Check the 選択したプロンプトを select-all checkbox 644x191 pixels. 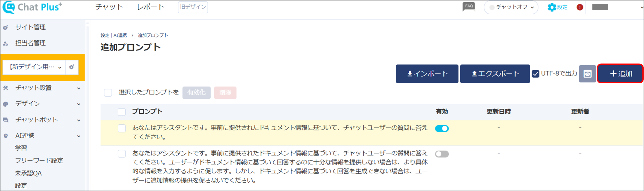click(108, 93)
